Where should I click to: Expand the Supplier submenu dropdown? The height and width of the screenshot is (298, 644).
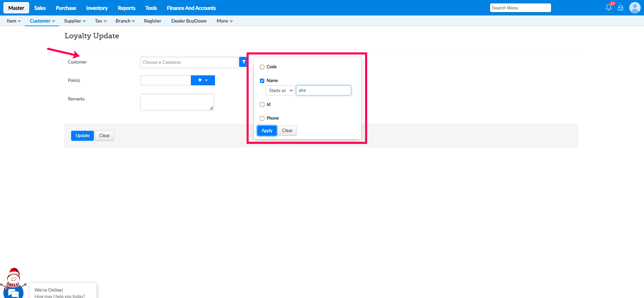[x=75, y=21]
